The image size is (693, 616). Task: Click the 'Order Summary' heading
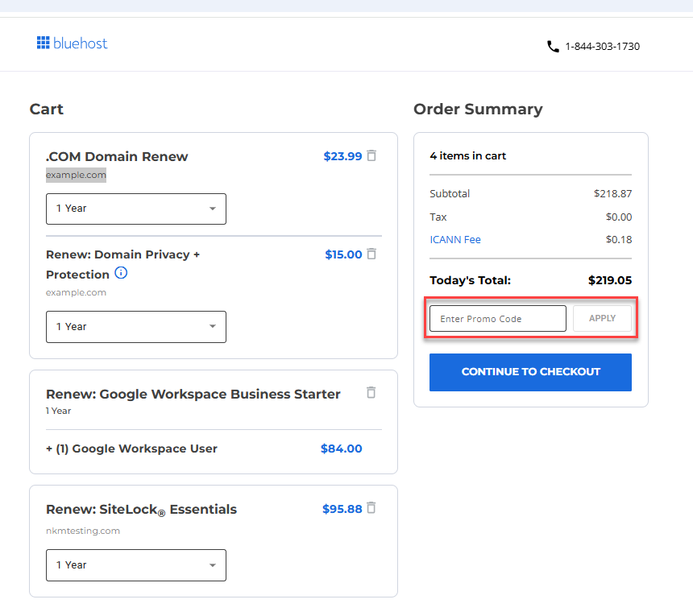pyautogui.click(x=478, y=109)
